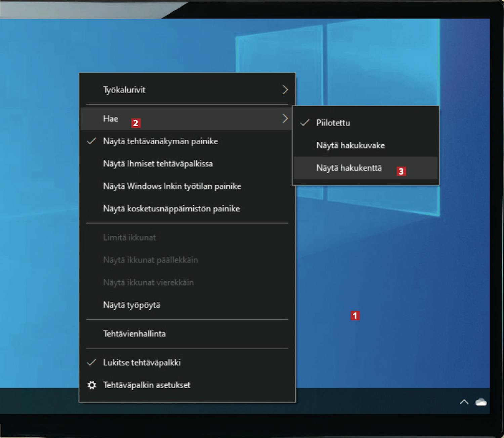Viewport: 504px width, 438px height.
Task: Expand the Työkalurivit submenu arrow
Action: (285, 90)
